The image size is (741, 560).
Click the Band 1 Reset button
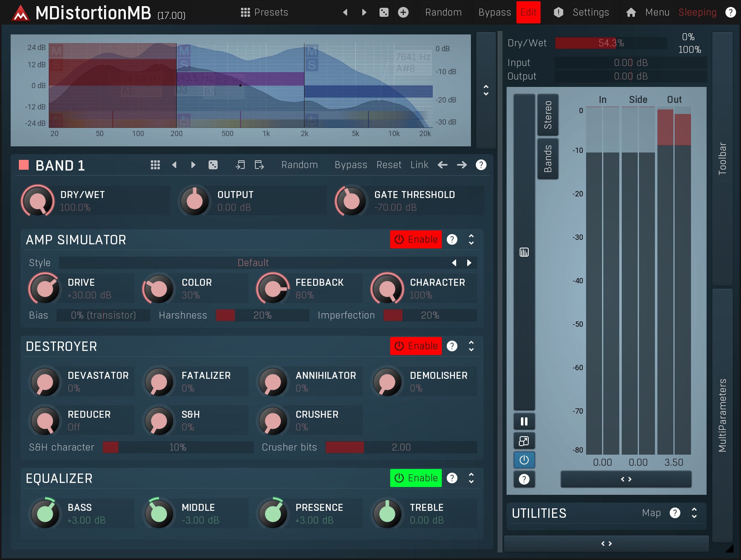(x=389, y=165)
